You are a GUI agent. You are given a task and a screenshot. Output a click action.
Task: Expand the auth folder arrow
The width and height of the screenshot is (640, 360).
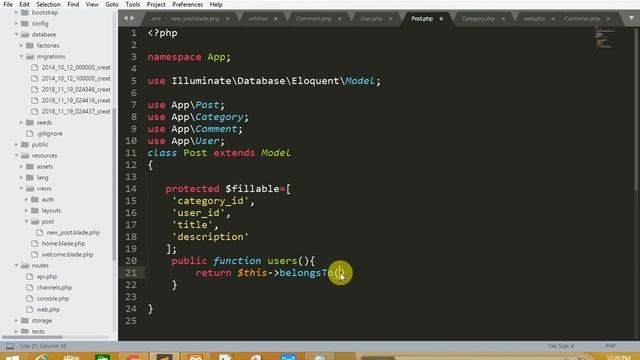point(26,200)
